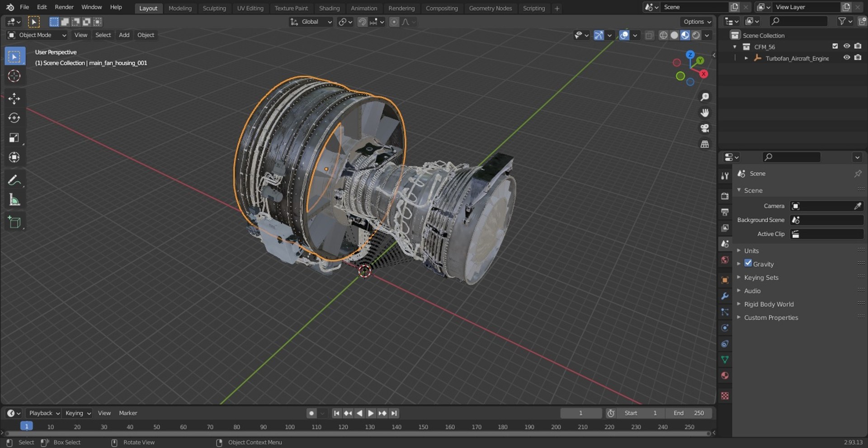868x448 pixels.
Task: Click the current frame number field
Action: [581, 413]
